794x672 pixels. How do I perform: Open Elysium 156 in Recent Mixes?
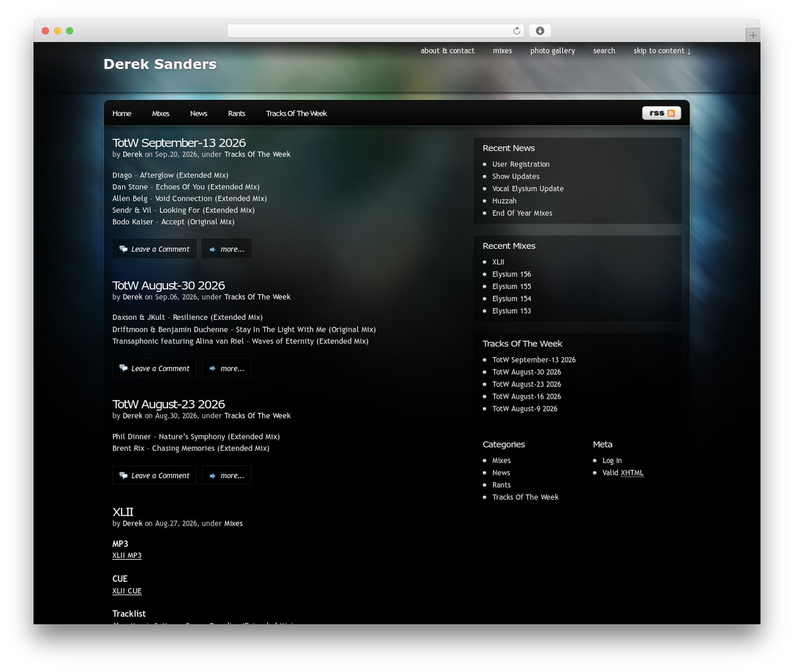(x=512, y=274)
